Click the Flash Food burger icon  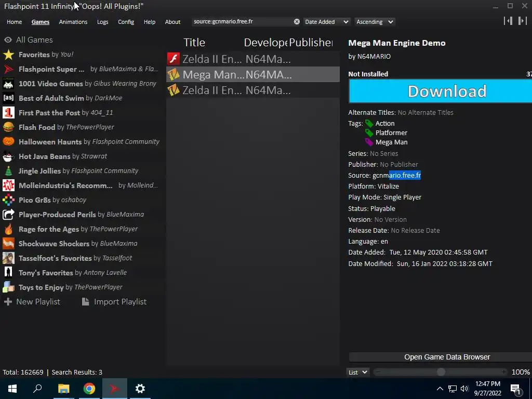[8, 127]
